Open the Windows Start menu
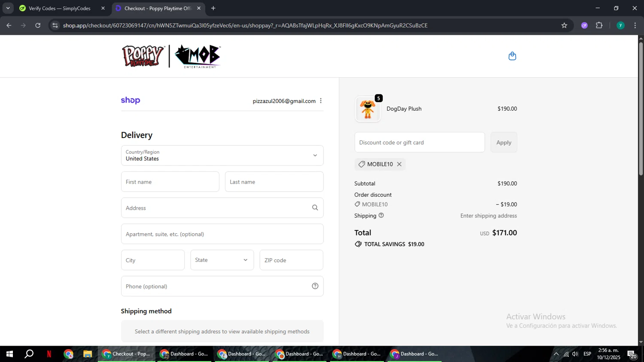Screen dimensions: 644x362 tap(9, 354)
